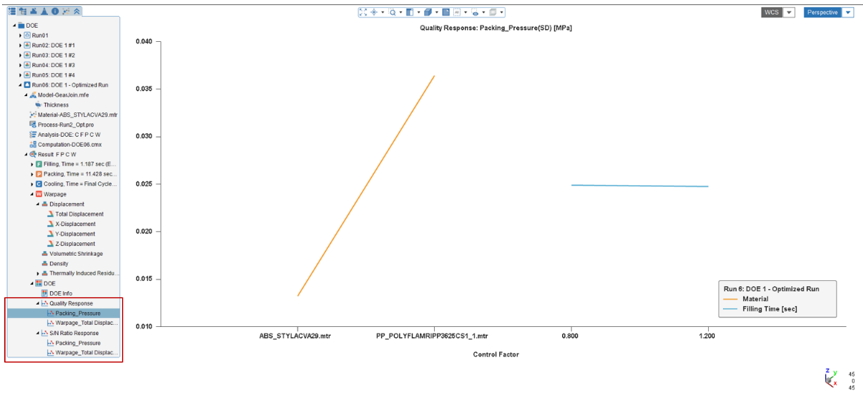The height and width of the screenshot is (396, 864).
Task: Open the Perspective view dropdown
Action: point(828,12)
